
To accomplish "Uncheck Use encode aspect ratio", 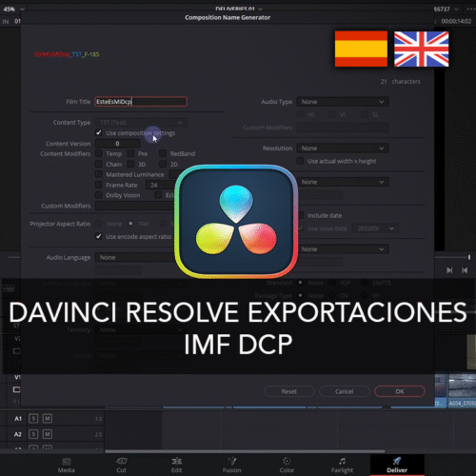I will [x=99, y=236].
